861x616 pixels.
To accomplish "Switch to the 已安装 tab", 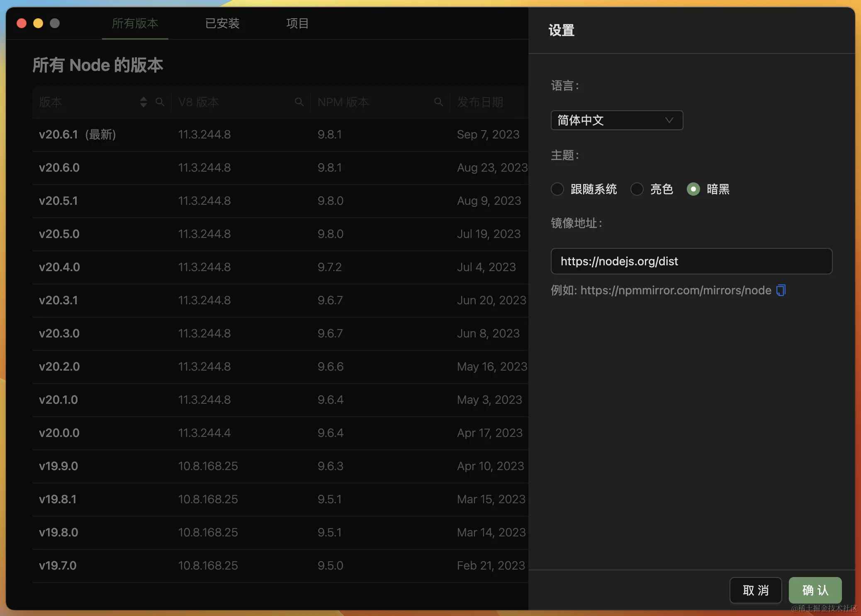I will pyautogui.click(x=222, y=23).
